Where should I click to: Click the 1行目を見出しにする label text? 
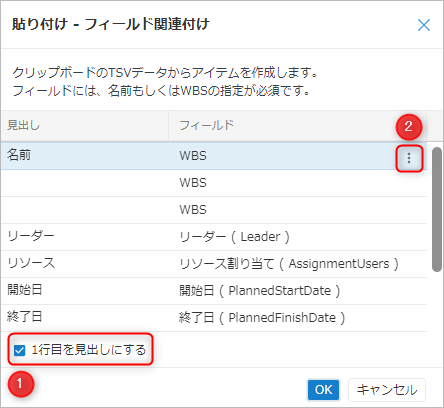coord(89,350)
